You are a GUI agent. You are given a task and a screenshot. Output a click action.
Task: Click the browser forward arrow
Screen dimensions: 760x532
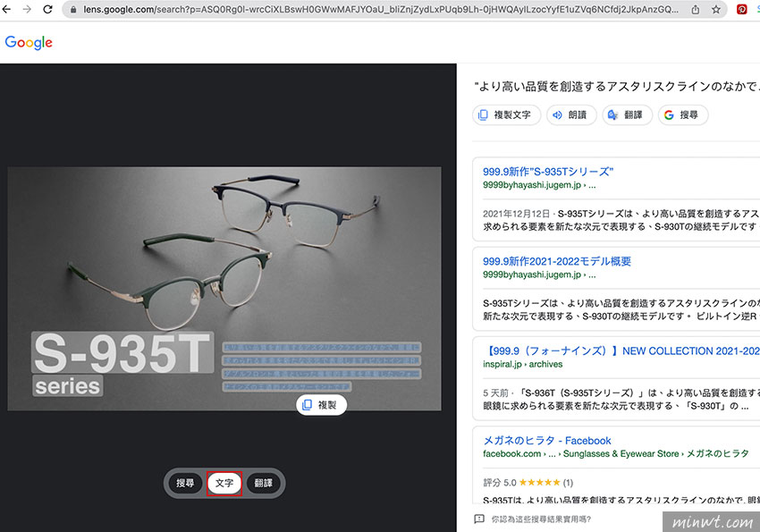27,9
